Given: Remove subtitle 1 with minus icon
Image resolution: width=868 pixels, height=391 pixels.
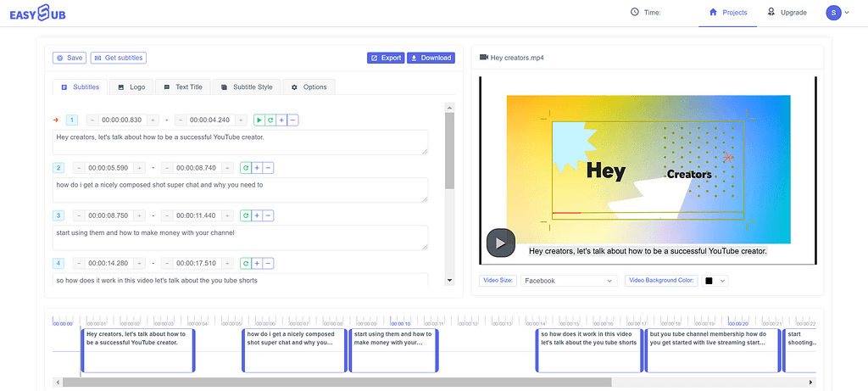Looking at the screenshot, I should [292, 120].
